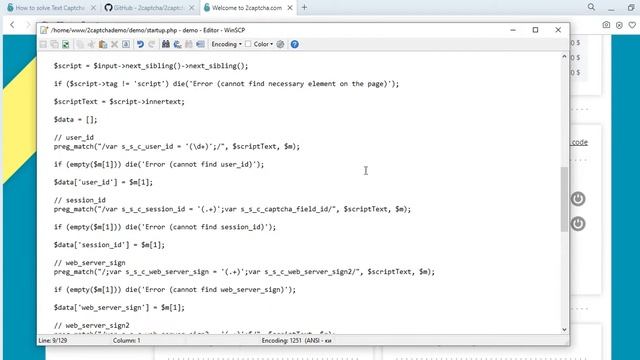Click 'cannot find user_id' error line
The width and height of the screenshot is (640, 360).
(159, 164)
